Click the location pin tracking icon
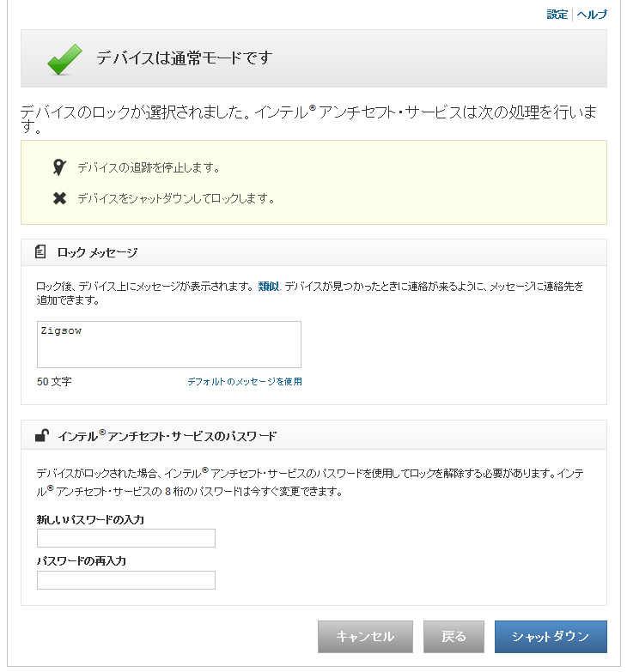Viewport: 627px width, 672px height. pyautogui.click(x=59, y=167)
